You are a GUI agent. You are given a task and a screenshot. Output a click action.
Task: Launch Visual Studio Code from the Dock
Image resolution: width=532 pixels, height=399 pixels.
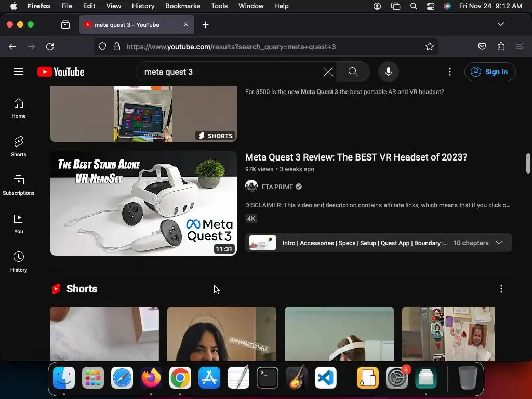326,378
